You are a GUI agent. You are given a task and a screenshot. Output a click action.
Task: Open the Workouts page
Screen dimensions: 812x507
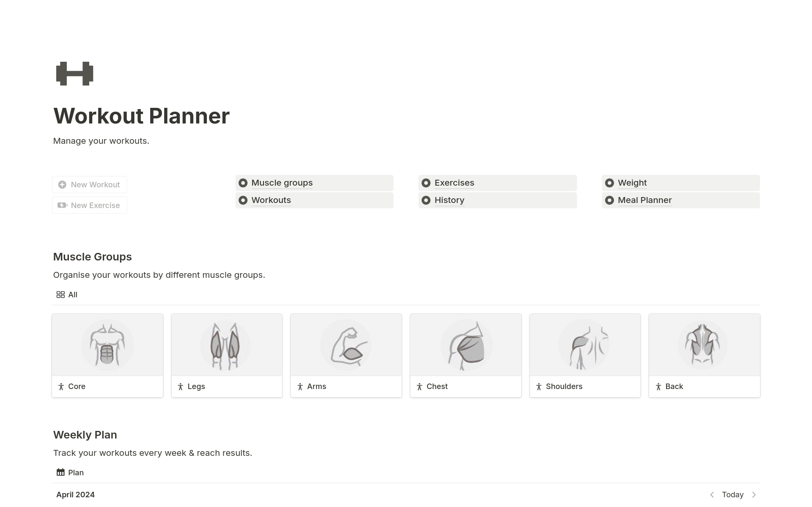pyautogui.click(x=271, y=200)
